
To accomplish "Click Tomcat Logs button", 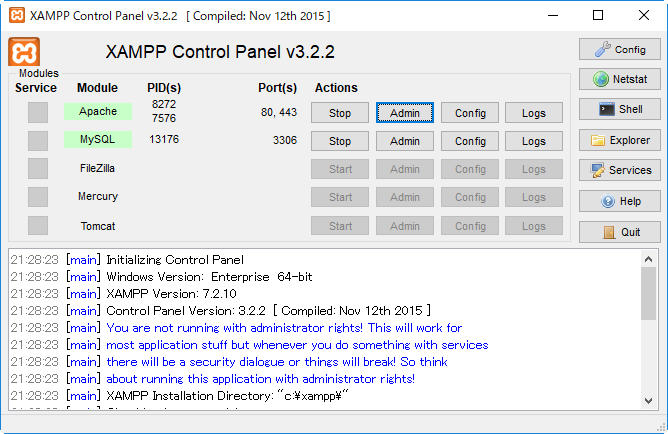I will click(534, 226).
